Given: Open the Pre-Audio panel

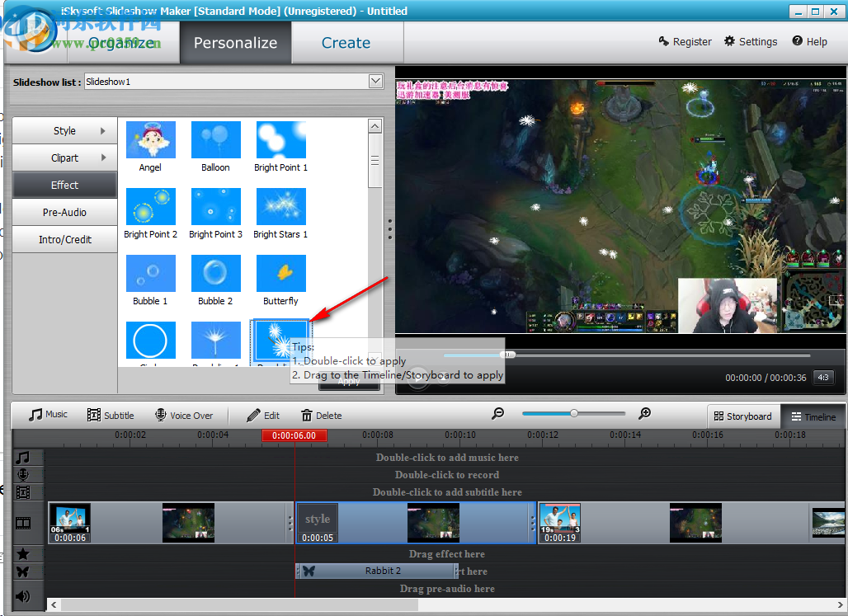Looking at the screenshot, I should click(x=64, y=212).
